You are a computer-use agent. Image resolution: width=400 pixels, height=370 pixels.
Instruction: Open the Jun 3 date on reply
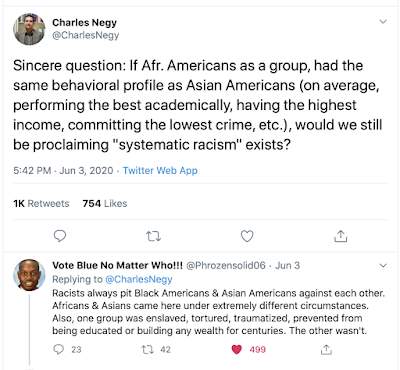287,265
